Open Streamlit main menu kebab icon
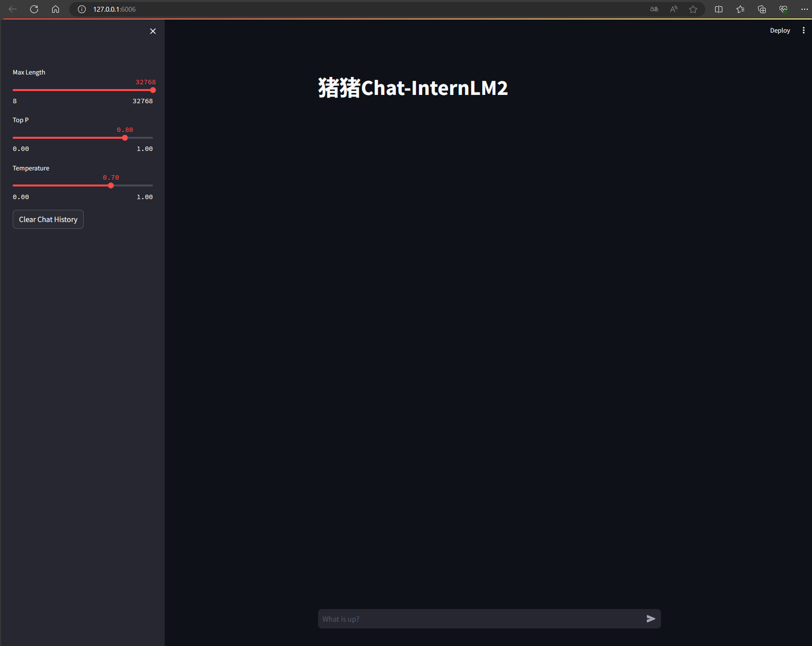812x646 pixels. (x=803, y=30)
